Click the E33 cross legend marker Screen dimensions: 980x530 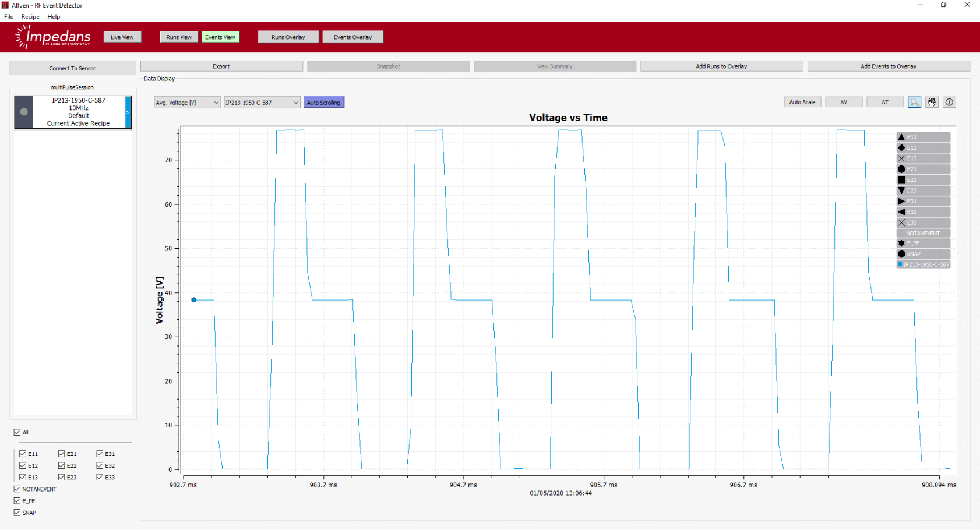click(901, 222)
